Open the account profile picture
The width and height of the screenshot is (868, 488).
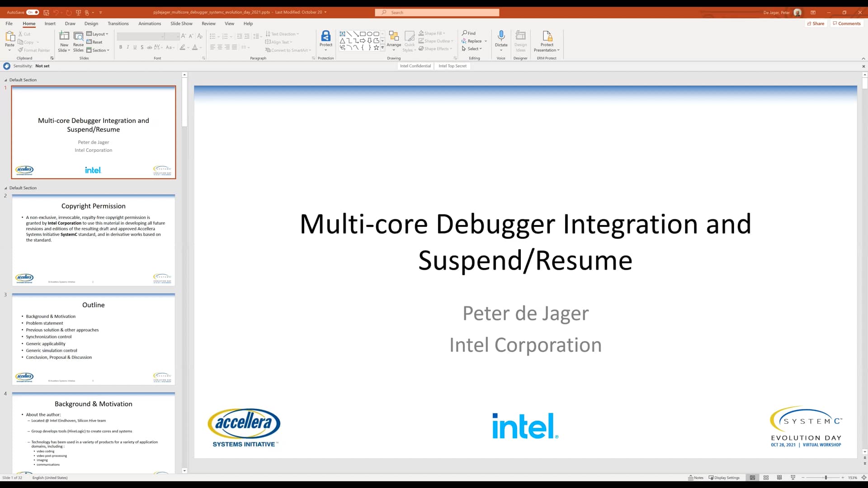[797, 13]
